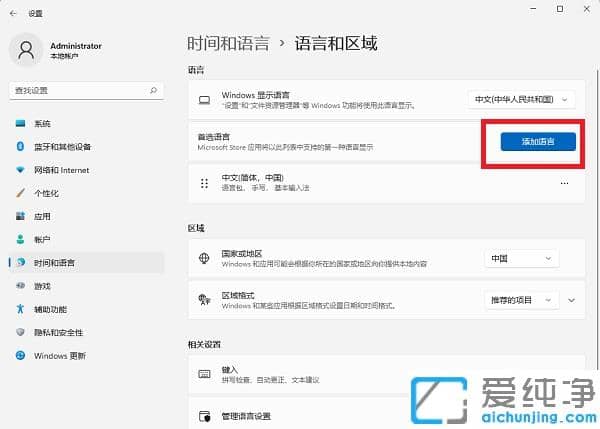Open 网络和 Internet settings
Screen dimensions: 600x429
tap(61, 169)
